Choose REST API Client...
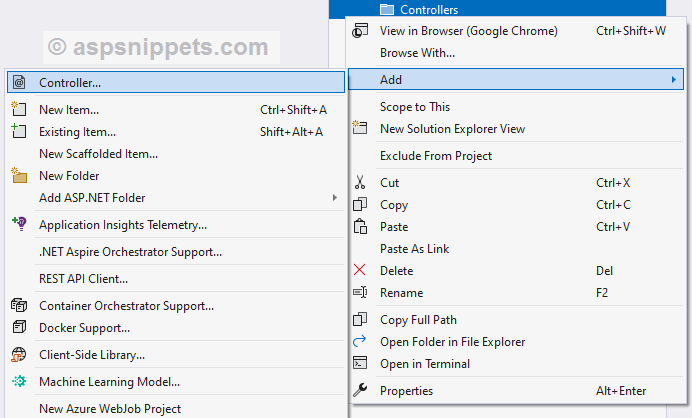692x418 pixels. pos(176,279)
